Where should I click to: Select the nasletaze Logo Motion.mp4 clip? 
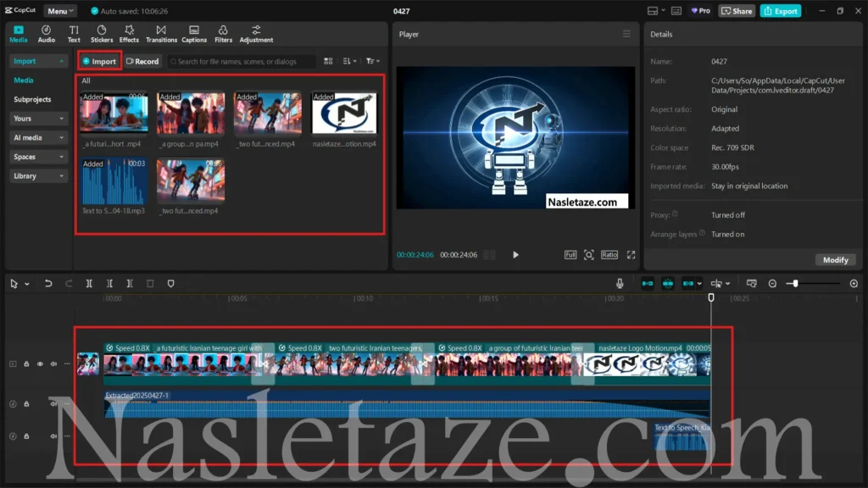tap(648, 363)
